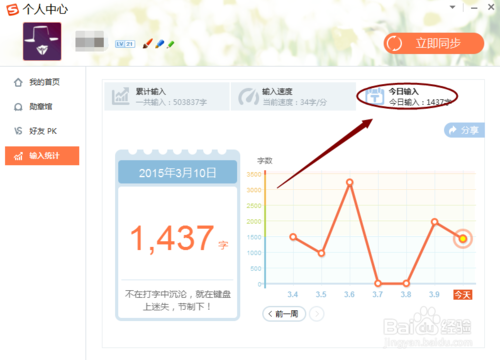Open the user avatar picture

tap(42, 41)
